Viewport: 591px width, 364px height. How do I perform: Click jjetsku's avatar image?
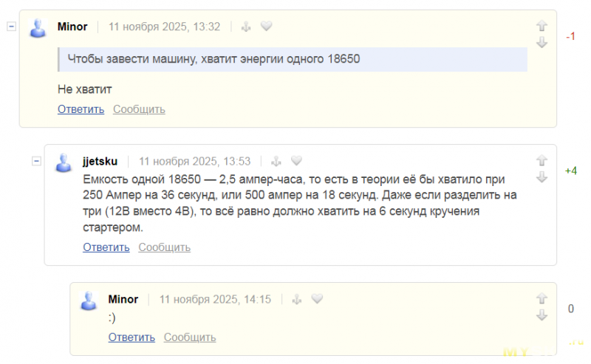[64, 162]
